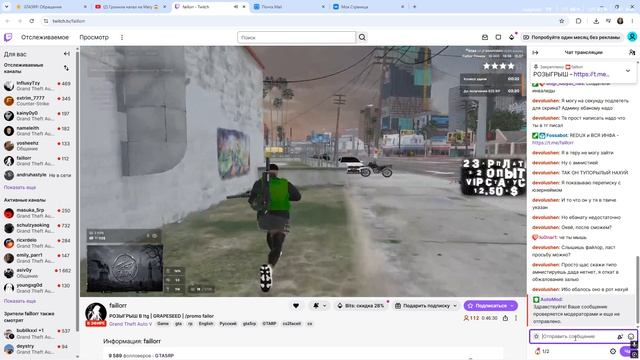Sort followed channels using arrows icon
640x360 pixels.
(x=66, y=68)
